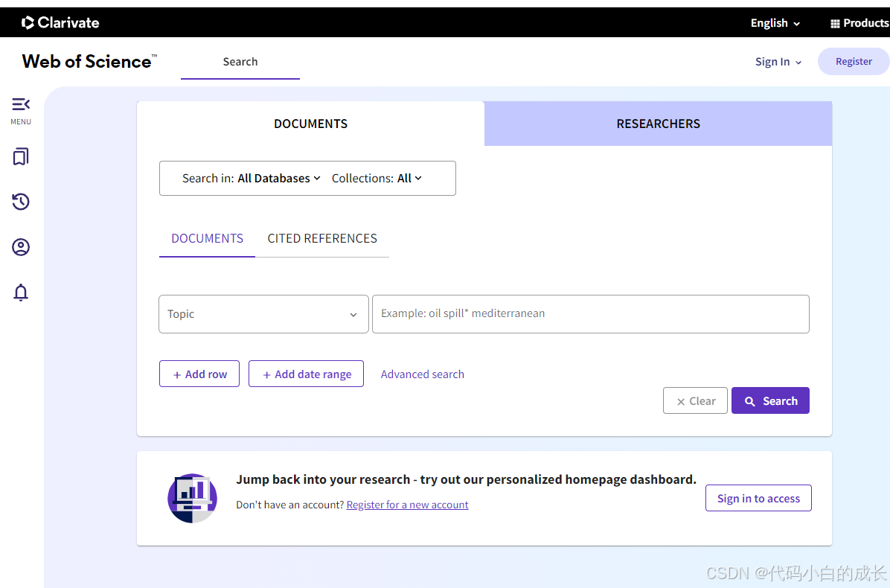Click the Search navigation tab in header
This screenshot has width=890, height=588.
240,62
